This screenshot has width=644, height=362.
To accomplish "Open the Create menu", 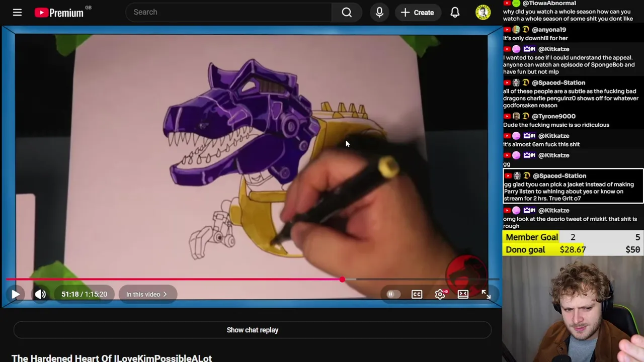I will point(417,12).
